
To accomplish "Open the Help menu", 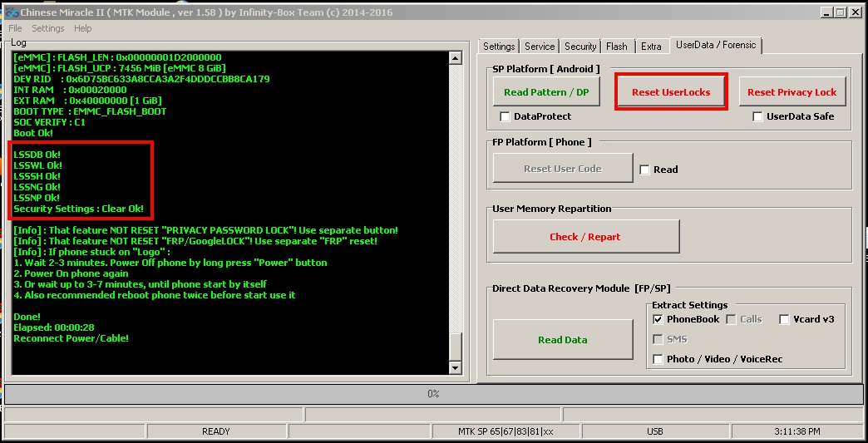I will pyautogui.click(x=83, y=28).
